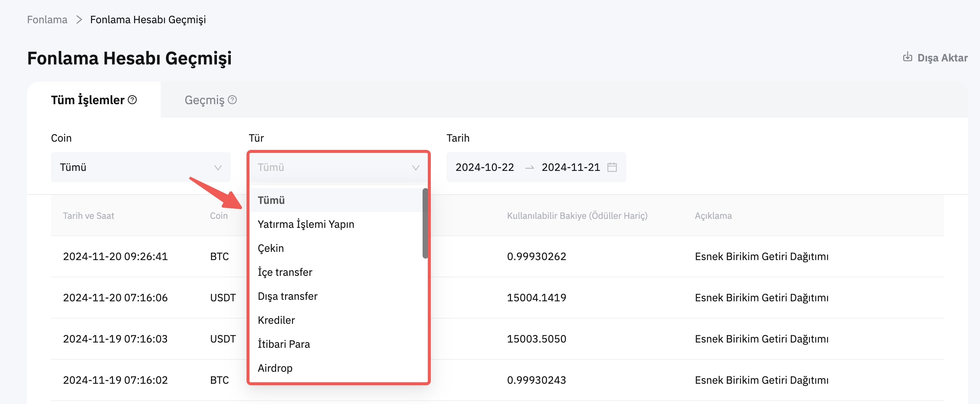Click help icon beside Geçmiş tab

click(232, 100)
